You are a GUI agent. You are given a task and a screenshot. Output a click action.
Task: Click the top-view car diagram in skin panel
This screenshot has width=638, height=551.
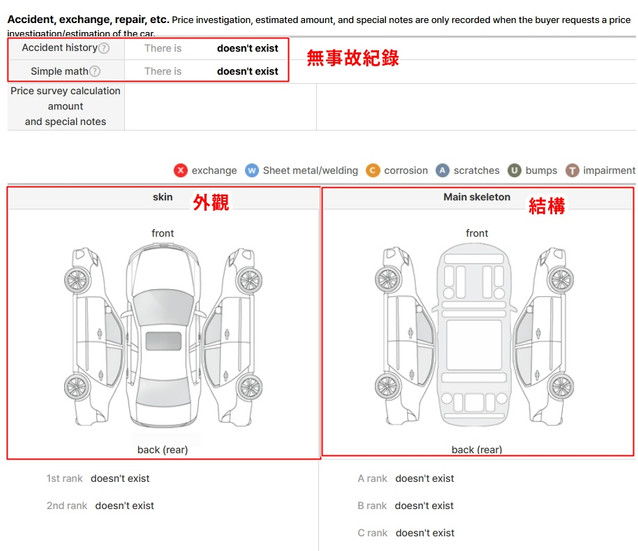click(x=164, y=335)
